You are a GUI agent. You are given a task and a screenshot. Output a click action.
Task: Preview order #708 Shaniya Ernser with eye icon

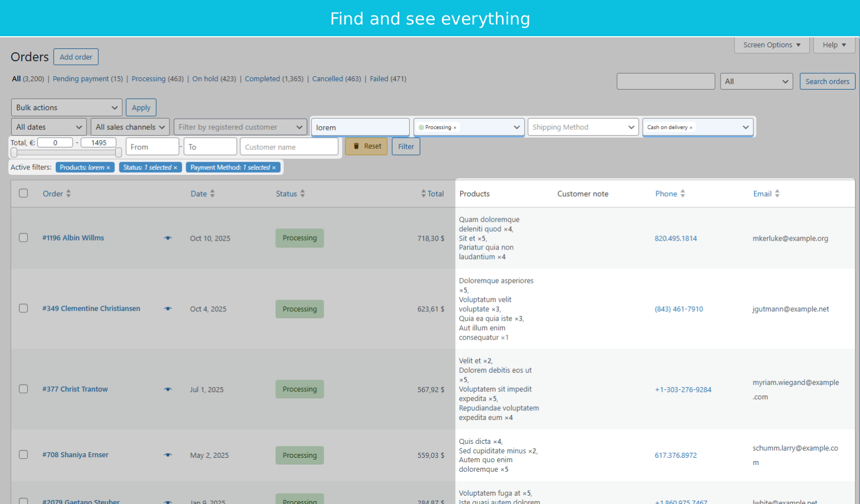[x=168, y=455]
